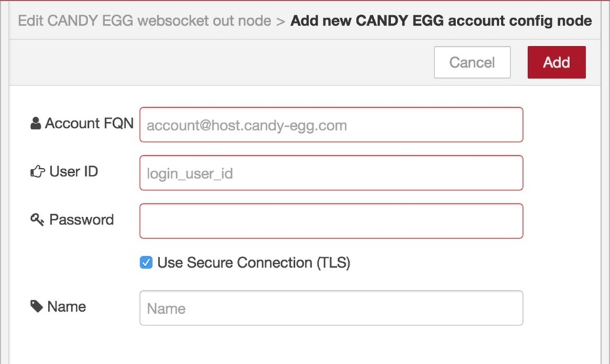
Task: Click the User ID label text
Action: coord(73,171)
